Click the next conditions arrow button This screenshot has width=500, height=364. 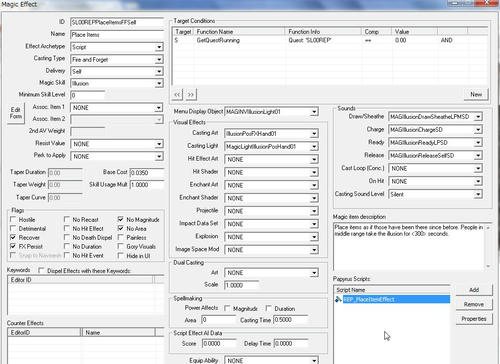coord(191,95)
